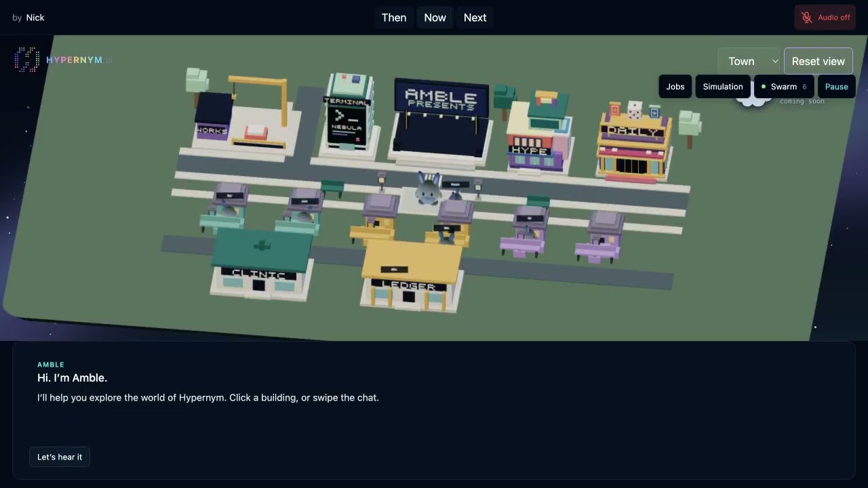868x488 pixels.
Task: Toggle the Swarm indicator button
Action: point(784,87)
